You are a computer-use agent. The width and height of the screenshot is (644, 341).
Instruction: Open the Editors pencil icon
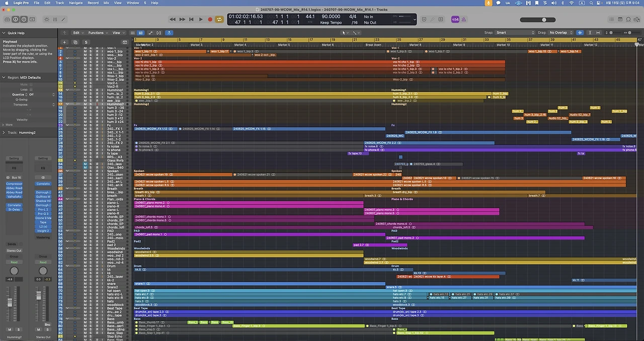pos(63,20)
